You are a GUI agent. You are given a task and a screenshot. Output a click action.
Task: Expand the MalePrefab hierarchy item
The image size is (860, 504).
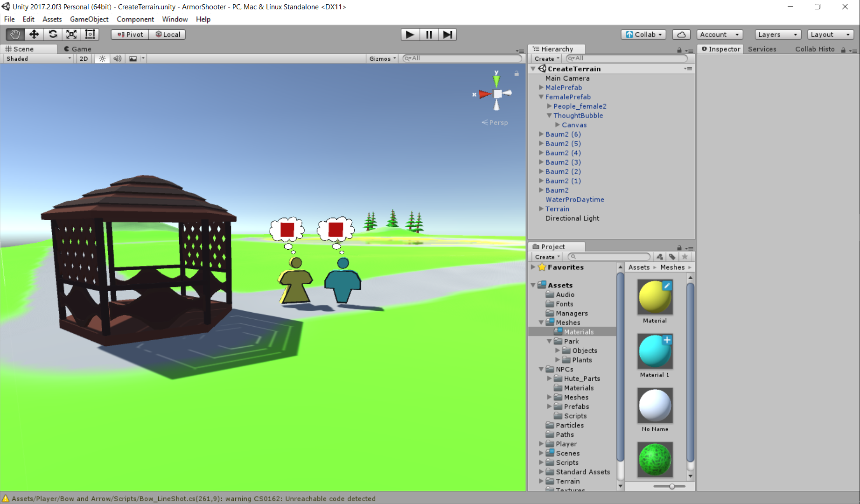pyautogui.click(x=541, y=88)
